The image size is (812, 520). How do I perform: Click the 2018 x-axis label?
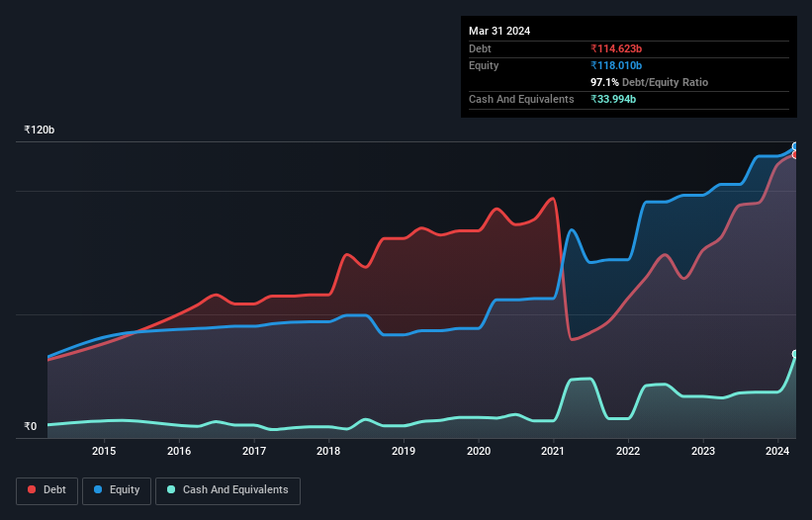coord(328,451)
